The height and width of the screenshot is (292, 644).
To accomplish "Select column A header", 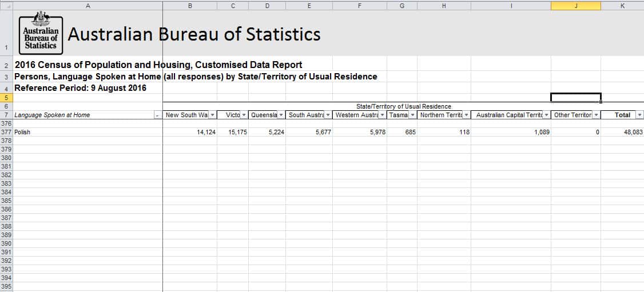I will pyautogui.click(x=88, y=6).
